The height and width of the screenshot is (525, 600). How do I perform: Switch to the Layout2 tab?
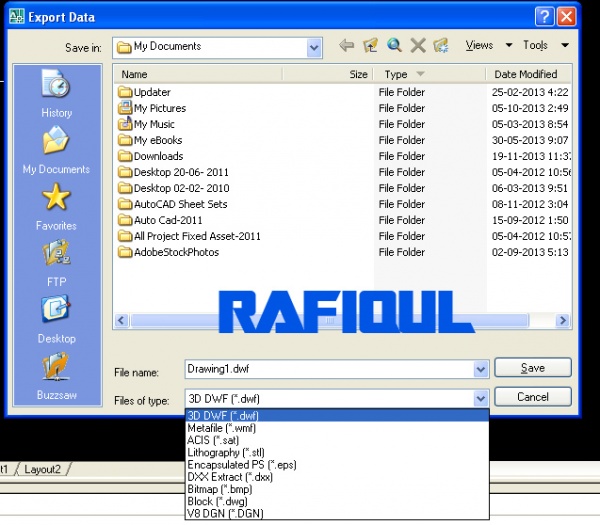point(42,469)
